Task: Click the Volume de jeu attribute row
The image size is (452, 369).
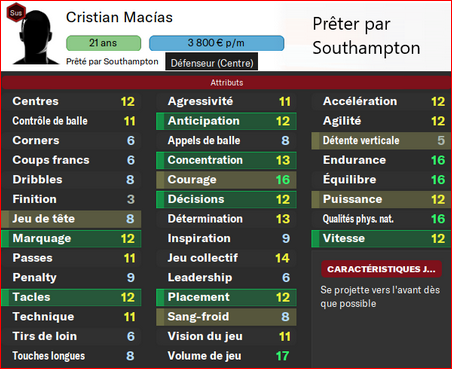Action: [x=226, y=356]
